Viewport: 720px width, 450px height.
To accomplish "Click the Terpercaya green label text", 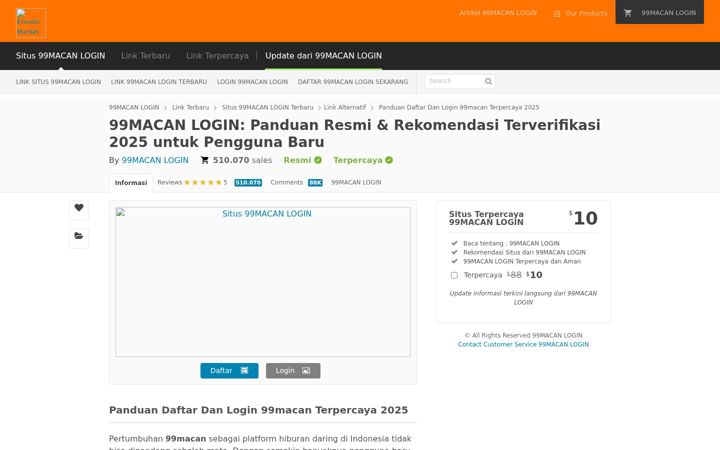I will (358, 160).
